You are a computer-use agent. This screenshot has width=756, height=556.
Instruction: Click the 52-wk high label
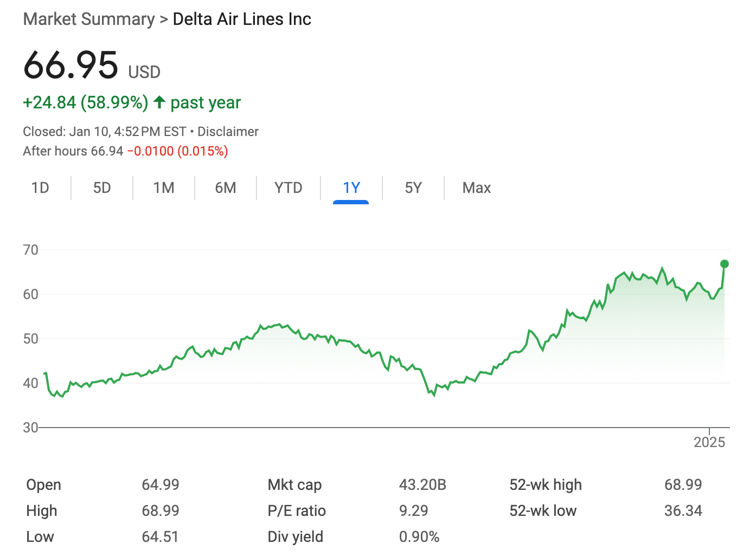click(x=546, y=484)
